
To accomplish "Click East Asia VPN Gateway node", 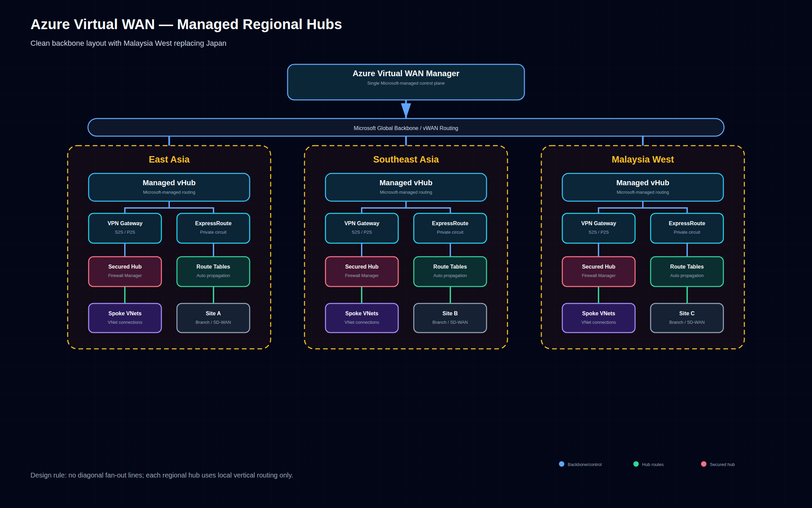I will [x=125, y=228].
